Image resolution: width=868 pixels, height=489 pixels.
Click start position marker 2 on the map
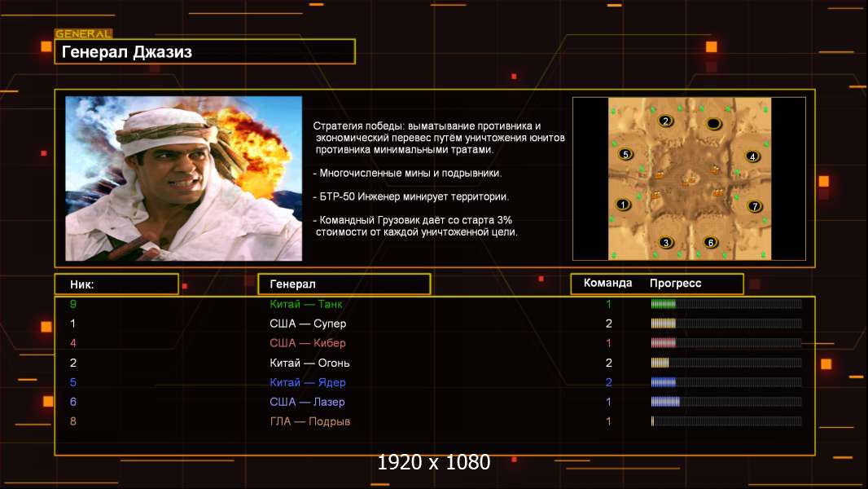(x=665, y=121)
